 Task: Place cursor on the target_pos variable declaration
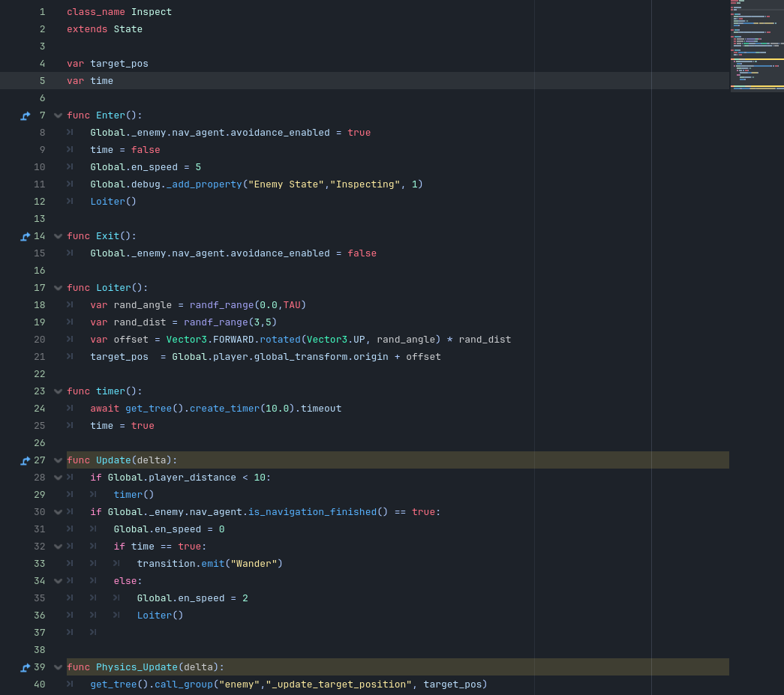[119, 64]
